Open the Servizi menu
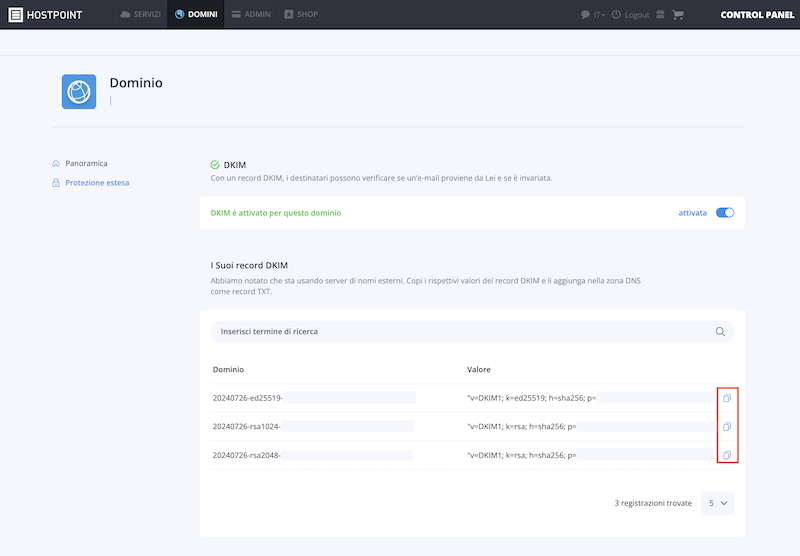The width and height of the screenshot is (800, 556). click(x=140, y=14)
